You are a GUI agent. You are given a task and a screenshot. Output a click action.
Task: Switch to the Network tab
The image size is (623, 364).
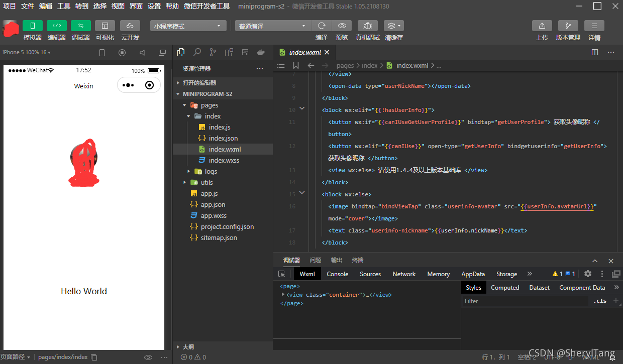404,274
